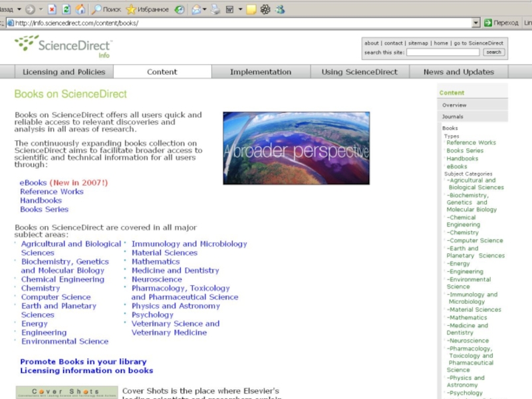This screenshot has width=532, height=399.
Task: Click the ScienceDirect Info logo
Action: pyautogui.click(x=64, y=46)
